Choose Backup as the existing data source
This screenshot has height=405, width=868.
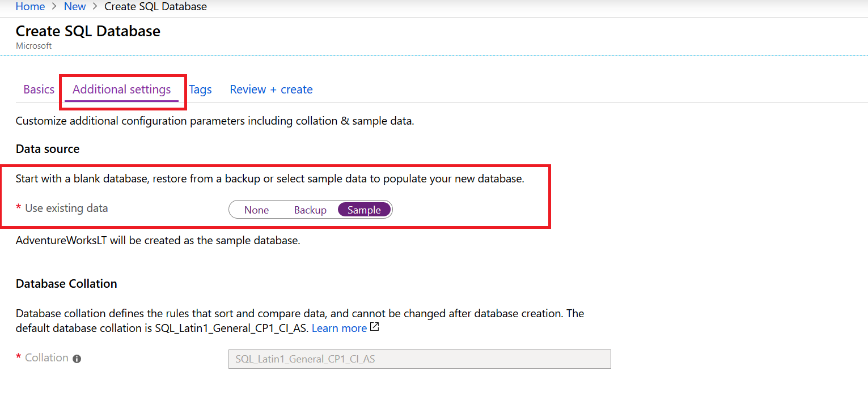pos(310,210)
